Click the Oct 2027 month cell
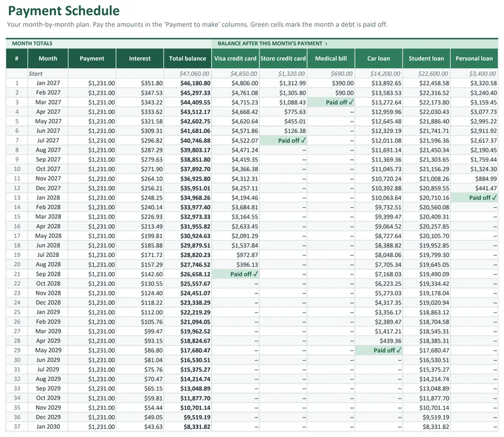 [48, 169]
